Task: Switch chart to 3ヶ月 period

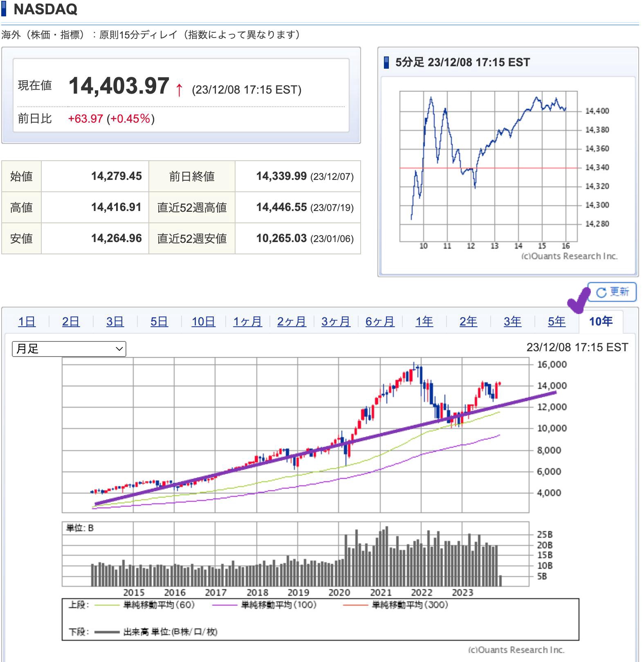Action: [x=336, y=321]
